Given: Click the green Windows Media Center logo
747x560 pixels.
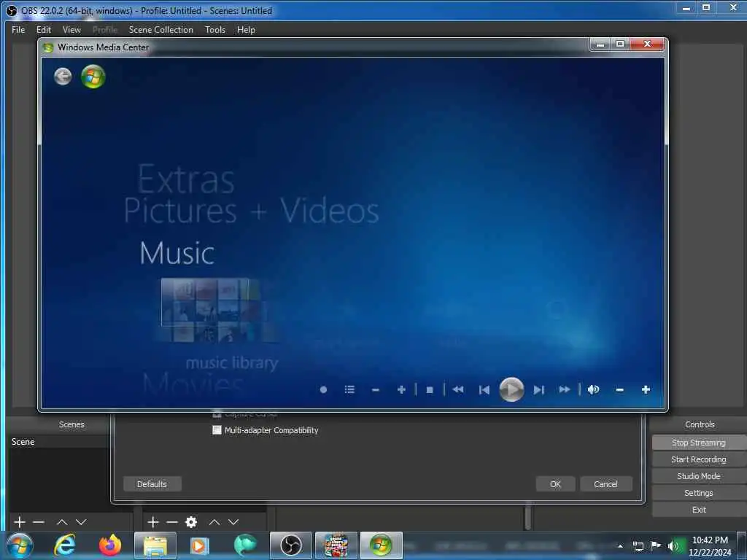Looking at the screenshot, I should 93,77.
